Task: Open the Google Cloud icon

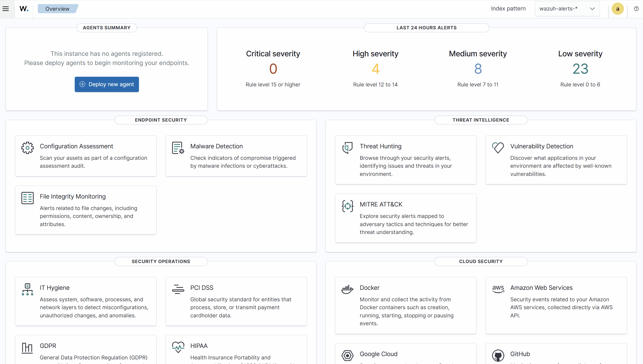Action: [347, 355]
